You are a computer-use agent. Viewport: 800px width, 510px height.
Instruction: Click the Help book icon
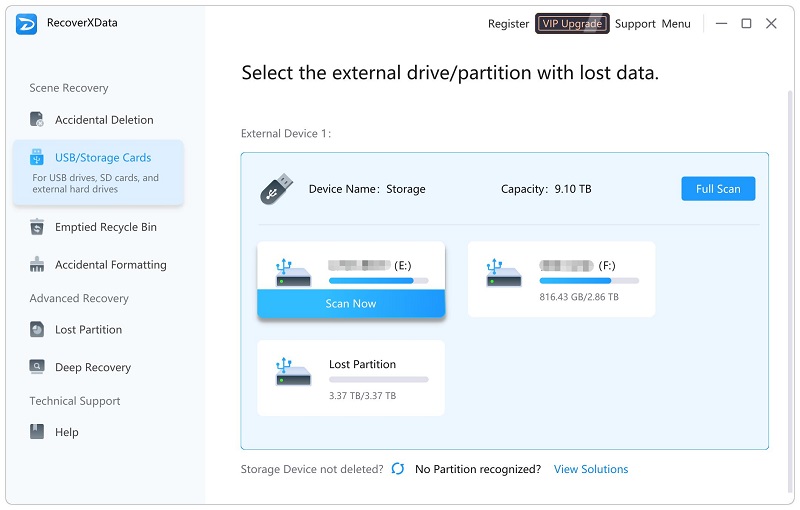click(37, 433)
